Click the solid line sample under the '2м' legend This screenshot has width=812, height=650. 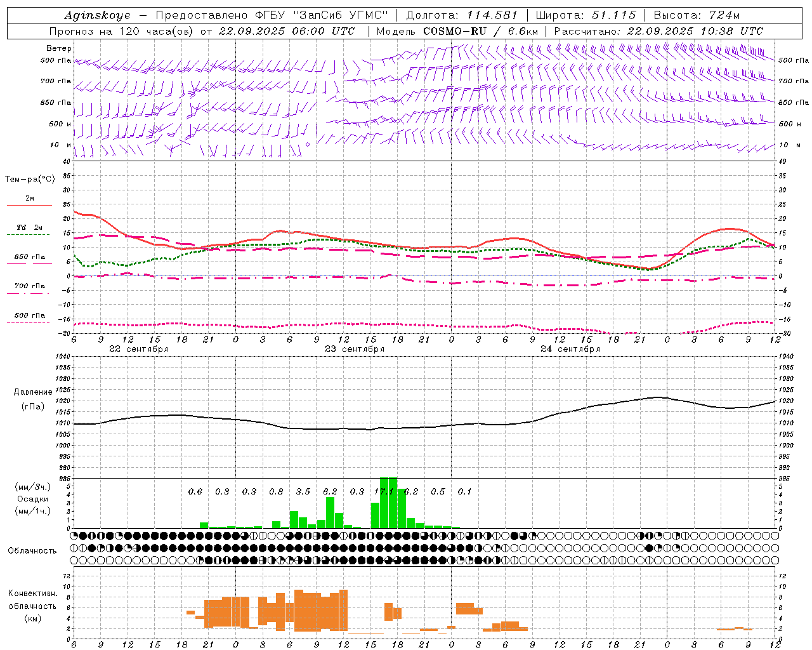(29, 205)
